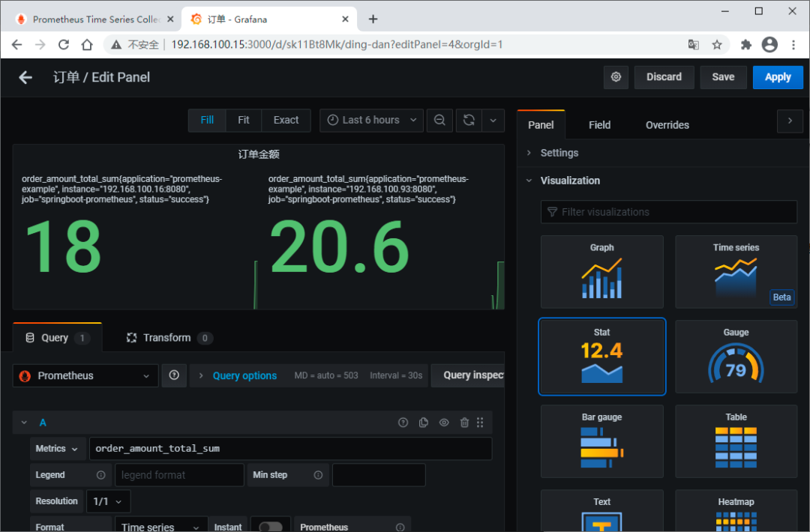This screenshot has height=532, width=810.
Task: Enable the Instant query toggle
Action: [x=270, y=525]
